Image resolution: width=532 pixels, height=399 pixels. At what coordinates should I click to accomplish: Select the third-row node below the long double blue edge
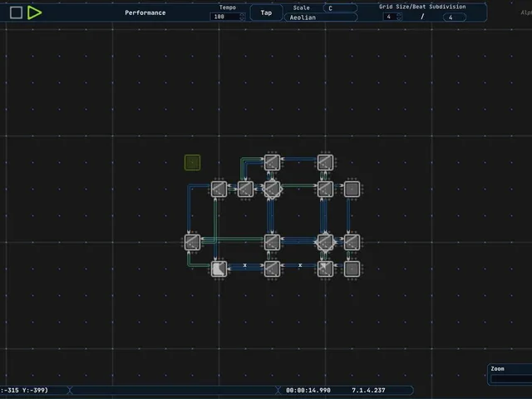(272, 242)
